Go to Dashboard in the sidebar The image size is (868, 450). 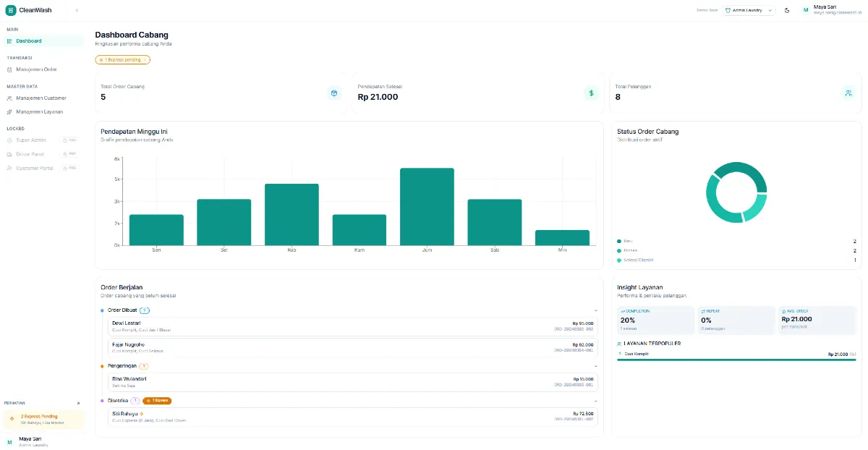pyautogui.click(x=43, y=41)
